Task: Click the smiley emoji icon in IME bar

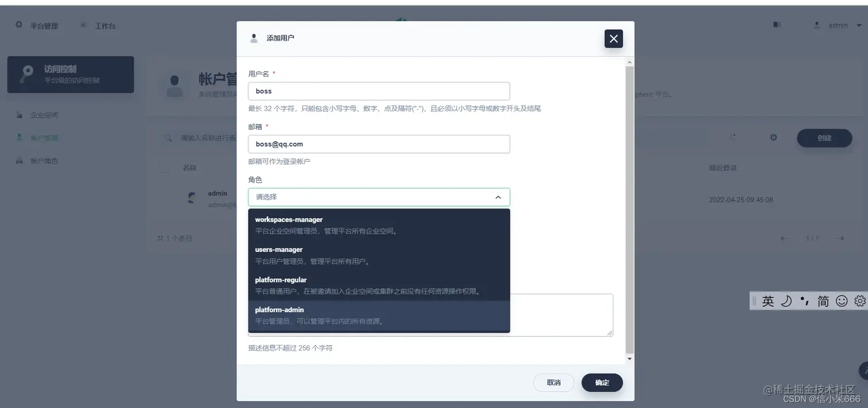Action: pyautogui.click(x=842, y=301)
